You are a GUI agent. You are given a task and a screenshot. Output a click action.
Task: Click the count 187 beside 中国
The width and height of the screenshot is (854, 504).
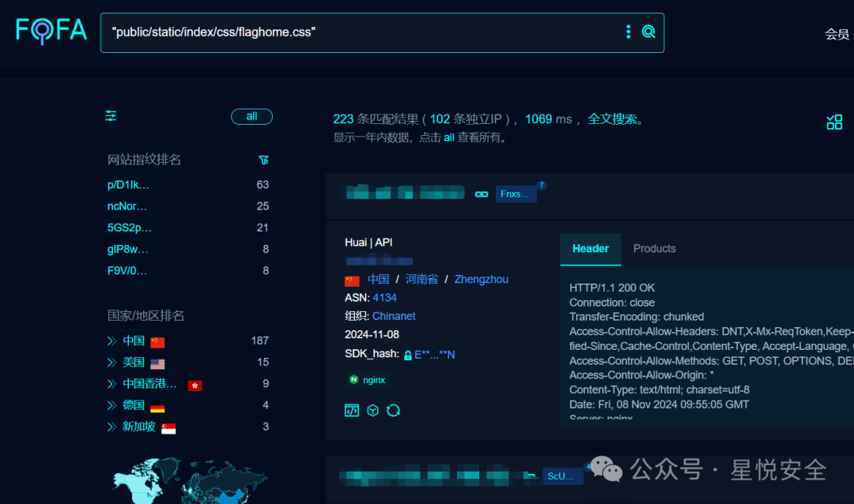pos(260,340)
